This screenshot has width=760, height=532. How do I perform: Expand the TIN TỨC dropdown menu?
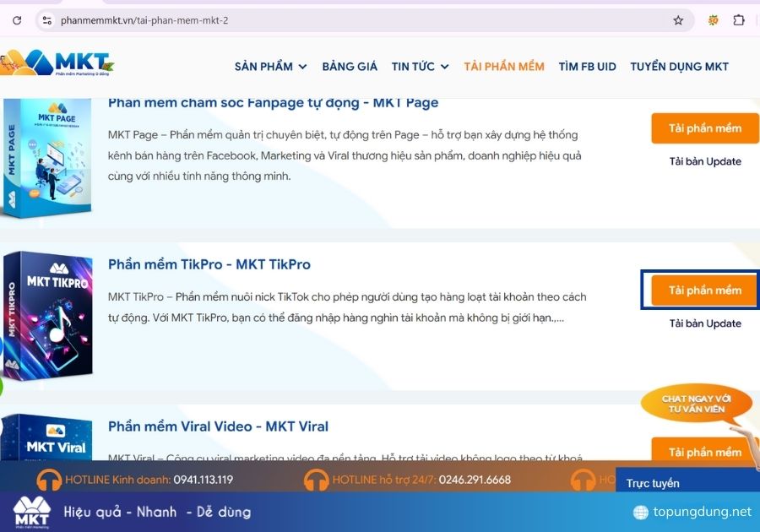420,67
